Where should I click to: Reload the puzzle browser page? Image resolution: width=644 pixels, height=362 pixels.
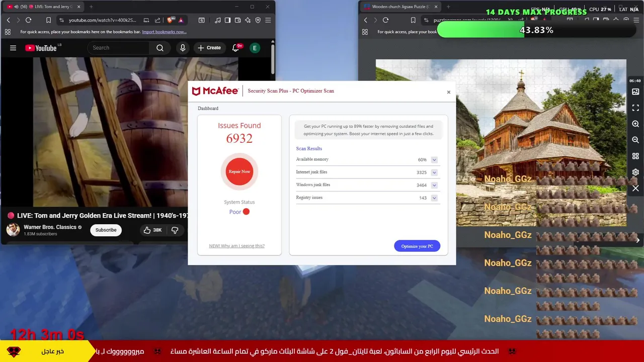pyautogui.click(x=385, y=20)
